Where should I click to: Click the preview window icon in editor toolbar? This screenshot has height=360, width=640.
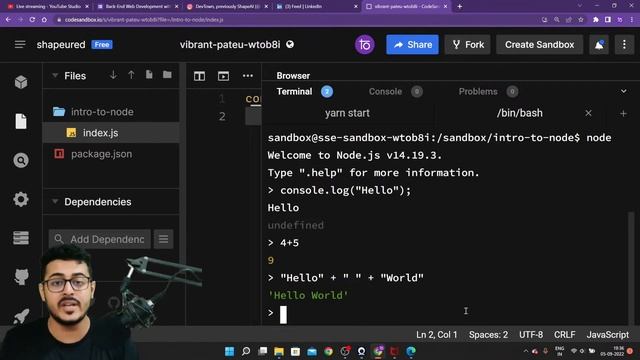pos(223,76)
